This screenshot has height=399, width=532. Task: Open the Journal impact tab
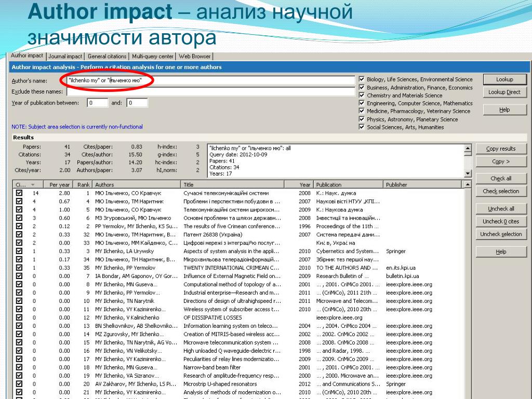click(65, 56)
